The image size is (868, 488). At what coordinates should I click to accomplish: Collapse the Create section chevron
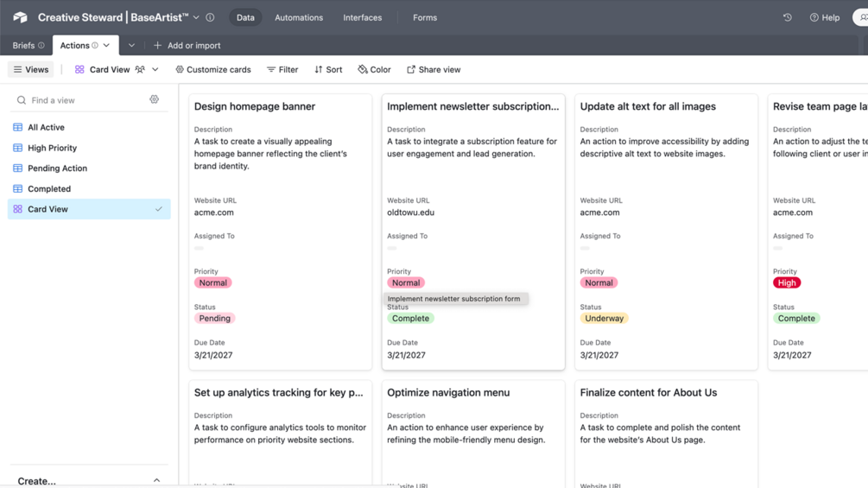tap(156, 480)
